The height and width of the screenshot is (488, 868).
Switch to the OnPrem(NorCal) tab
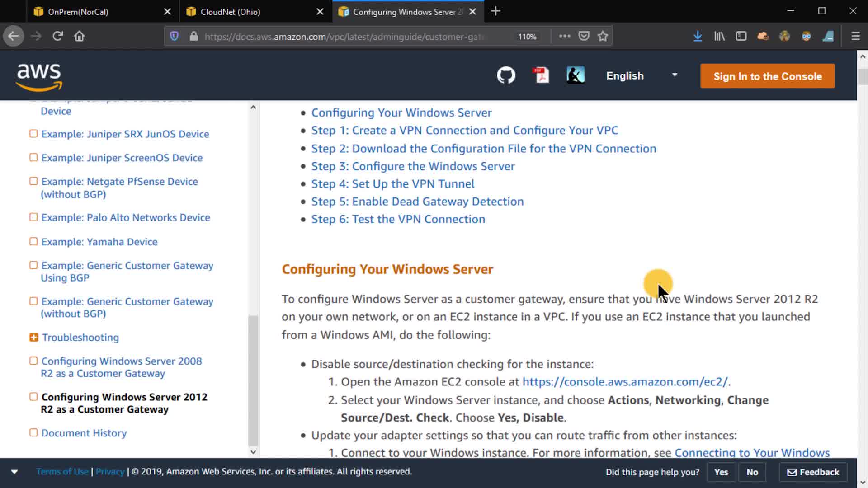[x=78, y=12]
